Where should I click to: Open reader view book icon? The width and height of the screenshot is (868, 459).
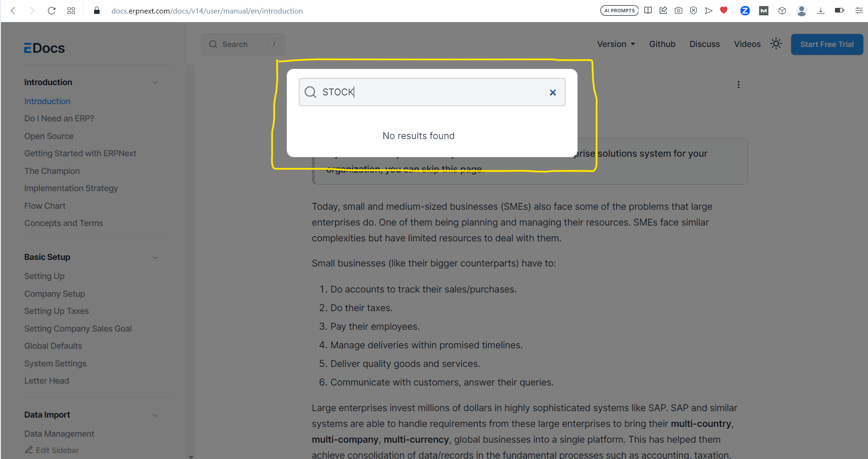[x=648, y=10]
